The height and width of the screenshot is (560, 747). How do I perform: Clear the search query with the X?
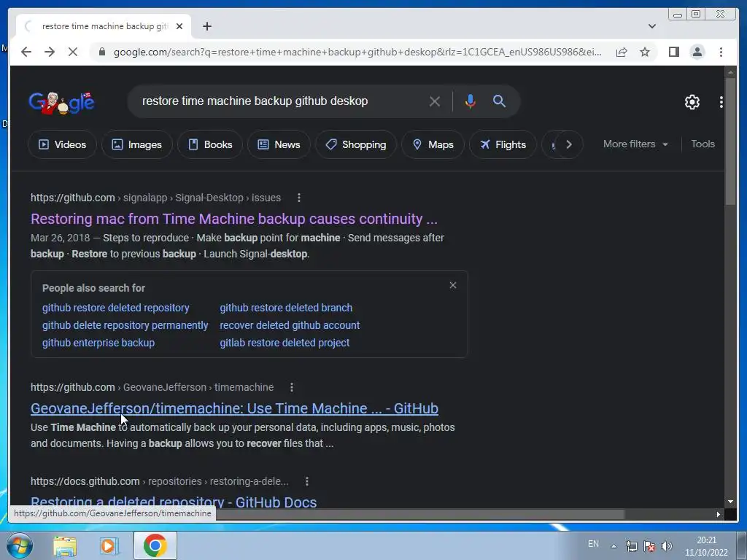tap(434, 101)
